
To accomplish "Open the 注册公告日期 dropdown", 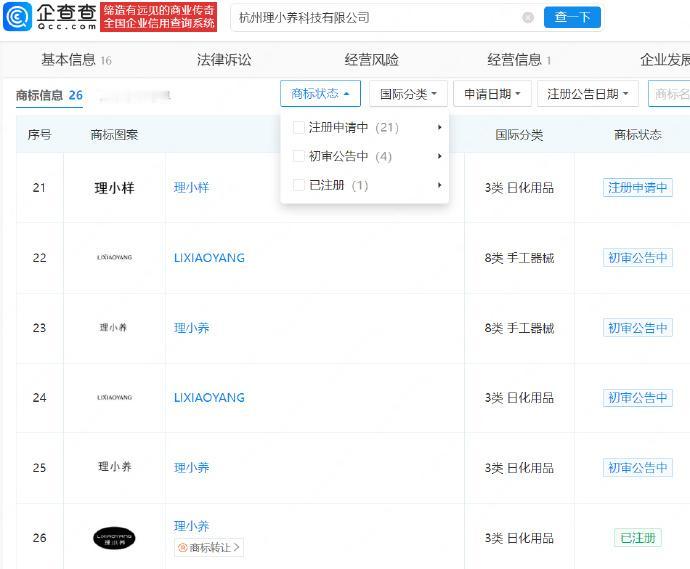I will coord(587,94).
